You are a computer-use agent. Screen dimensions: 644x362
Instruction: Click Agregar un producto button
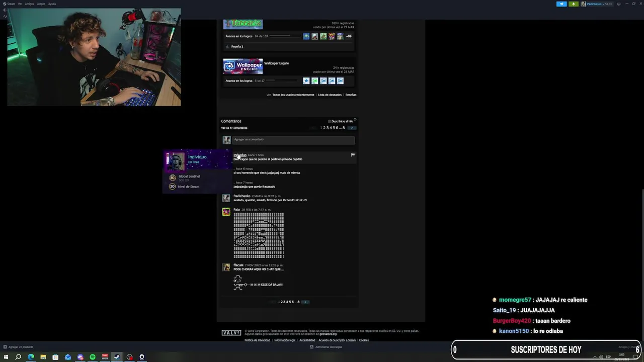[x=19, y=347]
